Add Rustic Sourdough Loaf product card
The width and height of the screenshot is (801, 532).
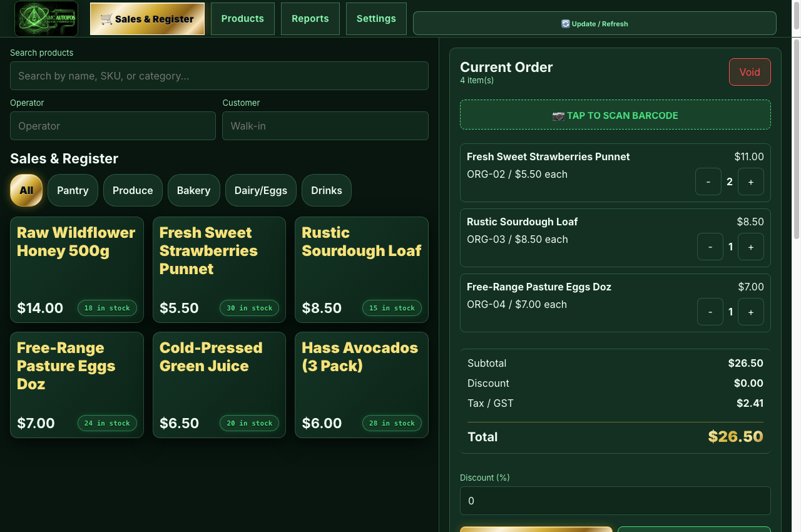point(362,270)
